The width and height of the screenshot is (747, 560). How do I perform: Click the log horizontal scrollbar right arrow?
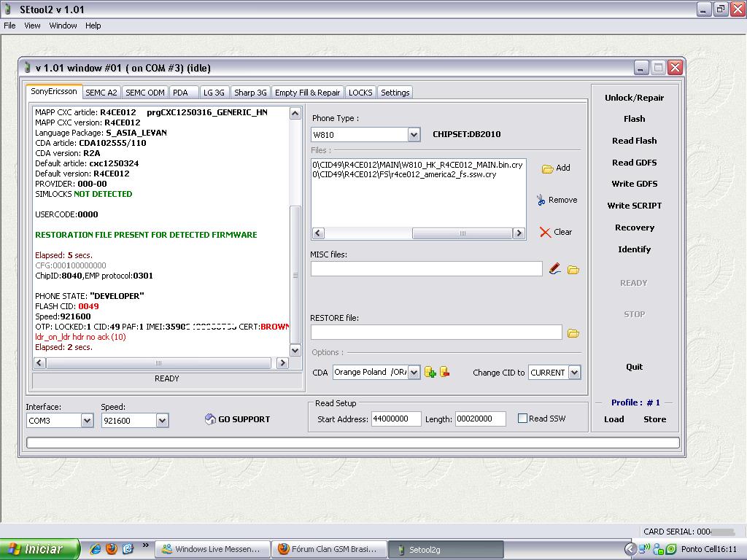[282, 363]
